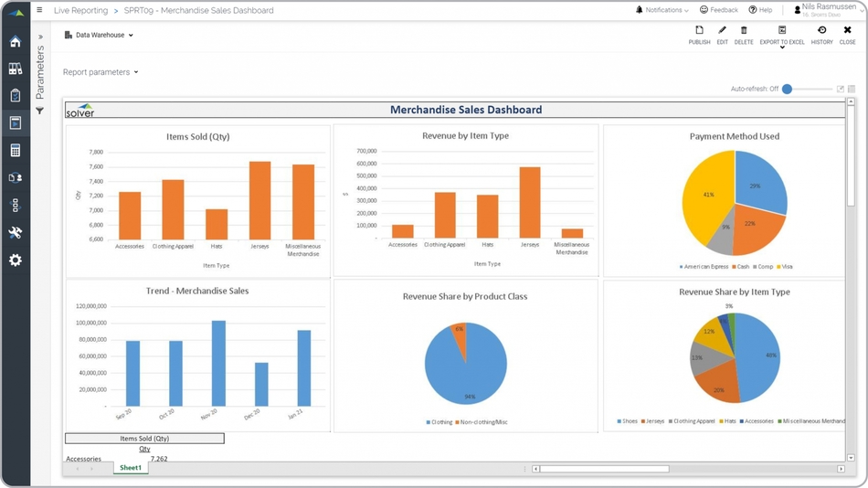
Task: Click the horizontal scrollbar right arrow
Action: pos(841,469)
